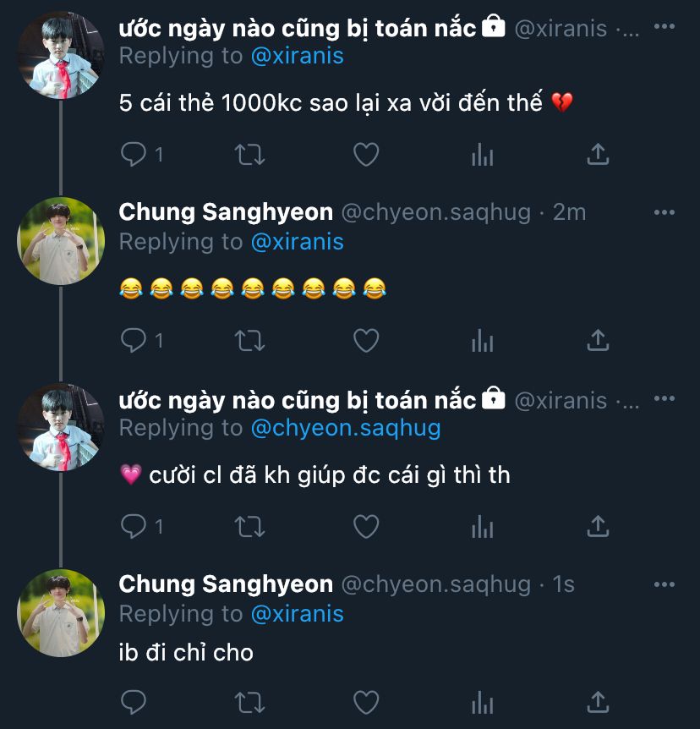Retweet the first tweet about 1000kc
Viewport: 700px width, 729px height.
[x=249, y=155]
